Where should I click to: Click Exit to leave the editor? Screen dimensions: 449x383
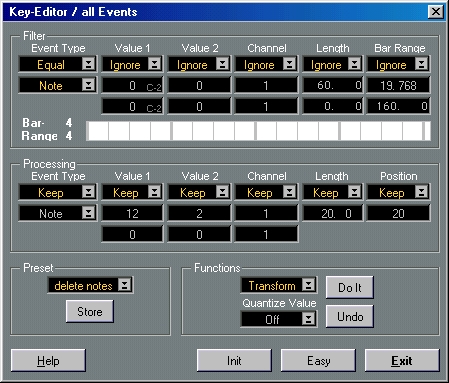tap(402, 360)
